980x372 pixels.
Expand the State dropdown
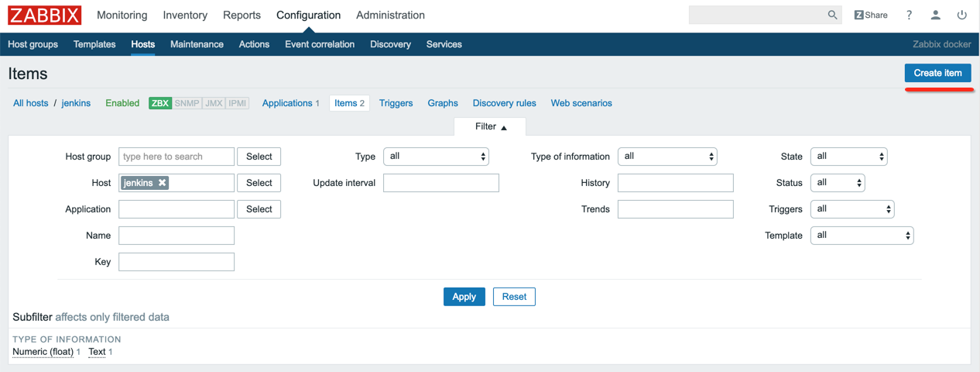[x=848, y=157]
